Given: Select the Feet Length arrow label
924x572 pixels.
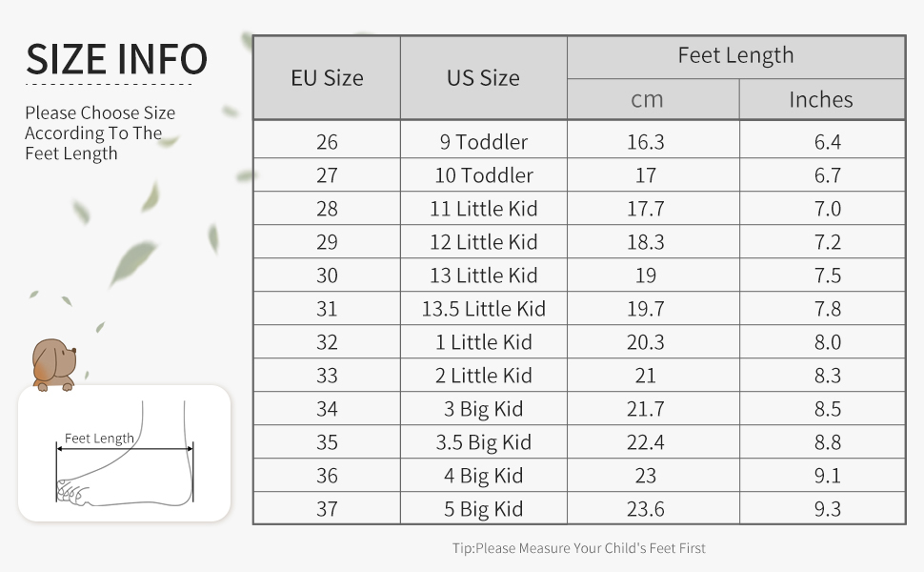Looking at the screenshot, I should (99, 439).
